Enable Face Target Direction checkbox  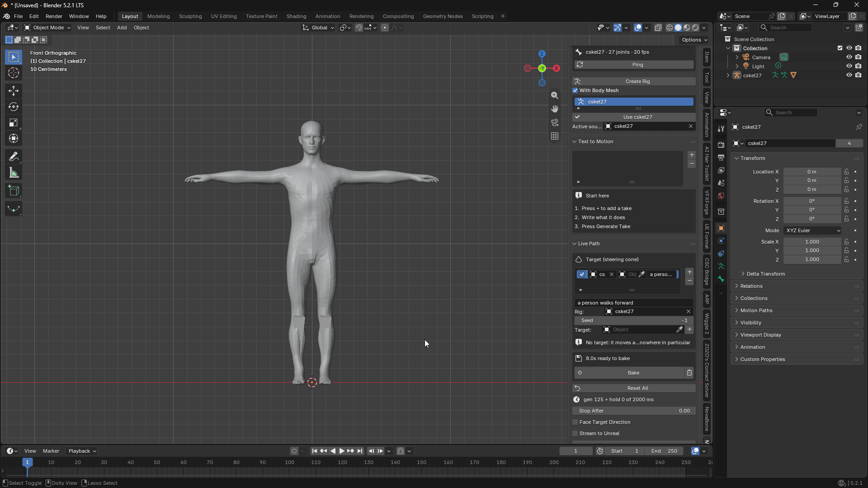[576, 422]
